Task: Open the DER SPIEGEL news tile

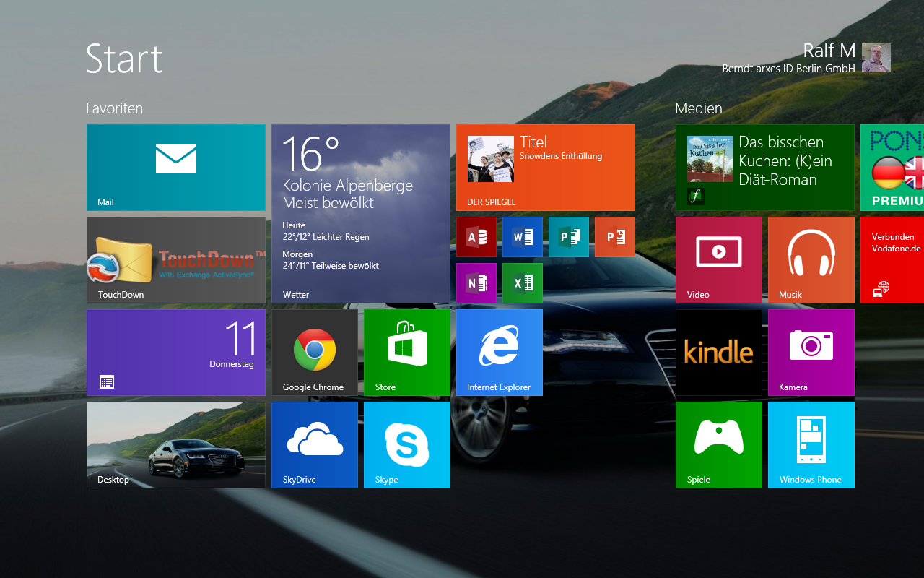Action: coord(546,168)
